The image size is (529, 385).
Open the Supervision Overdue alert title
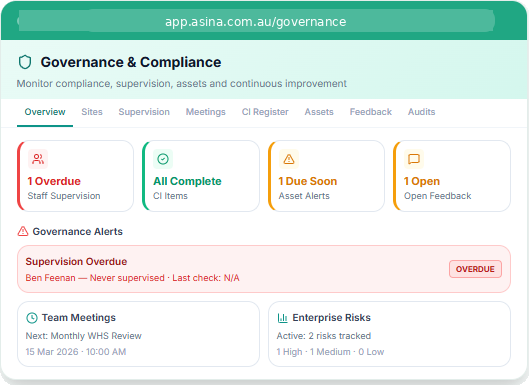click(x=76, y=262)
